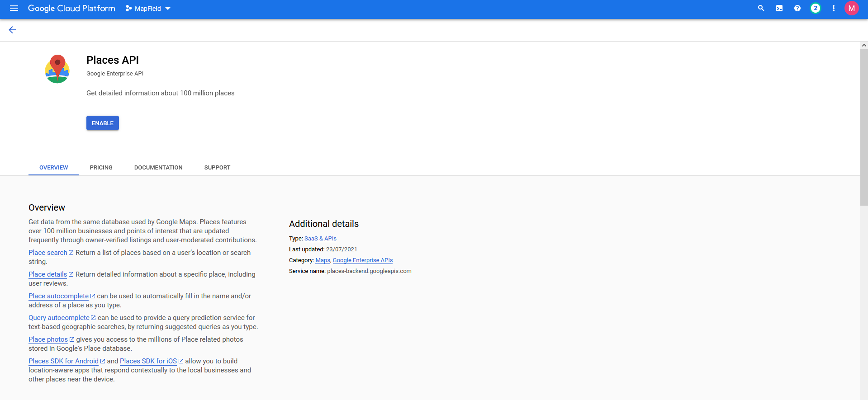Viewport: 868px width, 400px height.
Task: Click the Maps category link
Action: pos(323,260)
